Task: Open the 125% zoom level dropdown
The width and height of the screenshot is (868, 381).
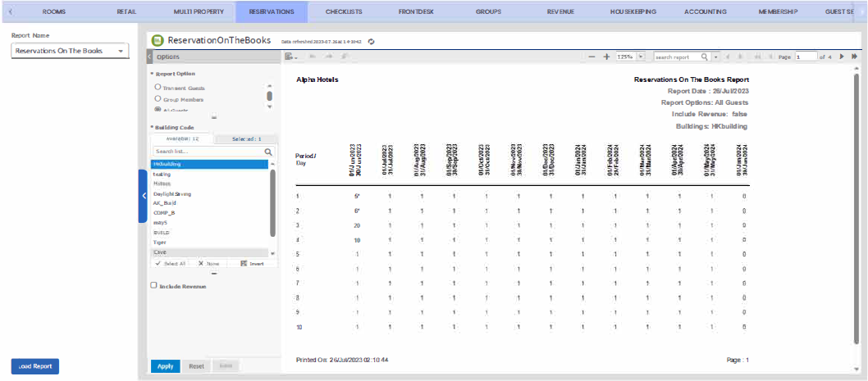Action: point(641,57)
